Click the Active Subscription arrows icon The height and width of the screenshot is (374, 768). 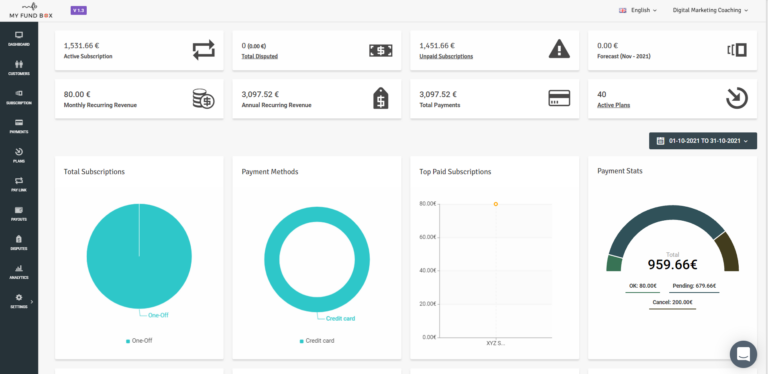[x=204, y=50]
